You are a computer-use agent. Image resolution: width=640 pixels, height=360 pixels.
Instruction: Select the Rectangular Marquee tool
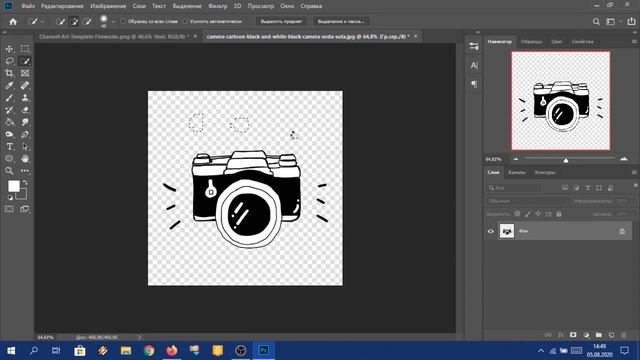click(x=25, y=49)
